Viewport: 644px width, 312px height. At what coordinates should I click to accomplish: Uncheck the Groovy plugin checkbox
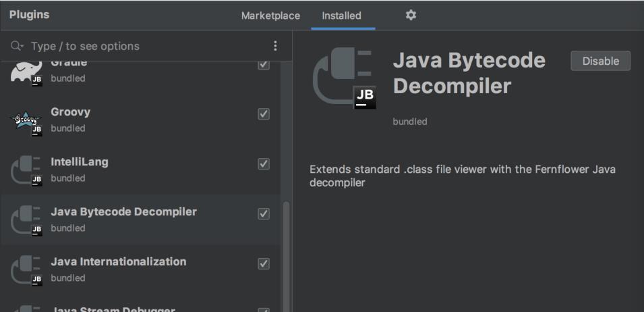click(x=264, y=114)
